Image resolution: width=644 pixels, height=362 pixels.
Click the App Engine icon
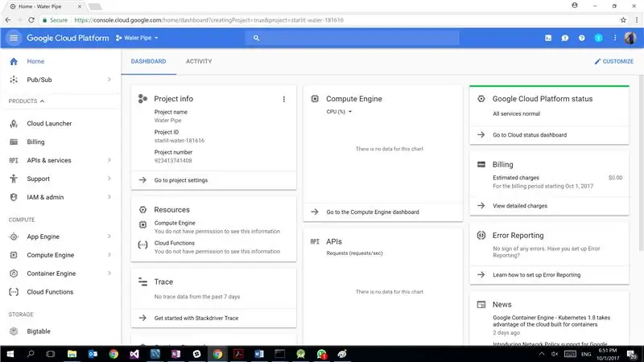click(x=14, y=237)
